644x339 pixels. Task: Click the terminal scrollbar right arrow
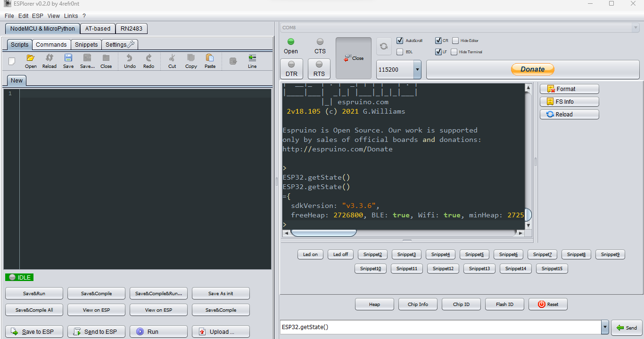pyautogui.click(x=520, y=233)
